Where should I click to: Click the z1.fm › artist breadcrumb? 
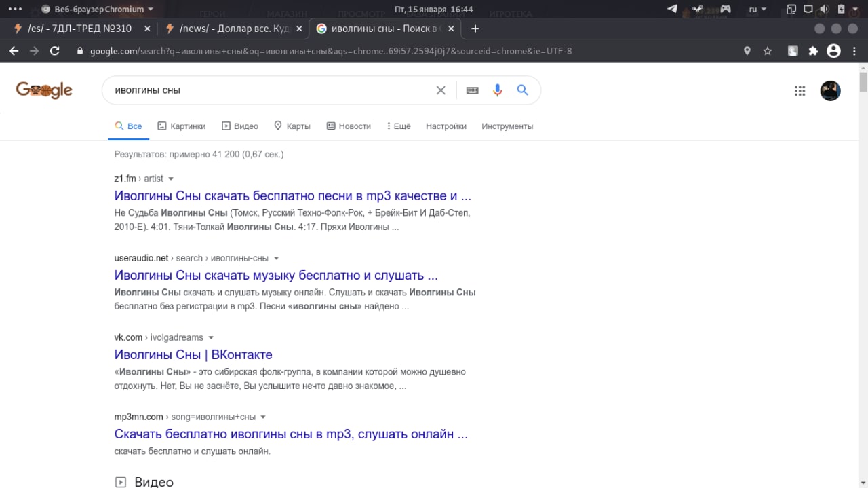click(x=138, y=179)
